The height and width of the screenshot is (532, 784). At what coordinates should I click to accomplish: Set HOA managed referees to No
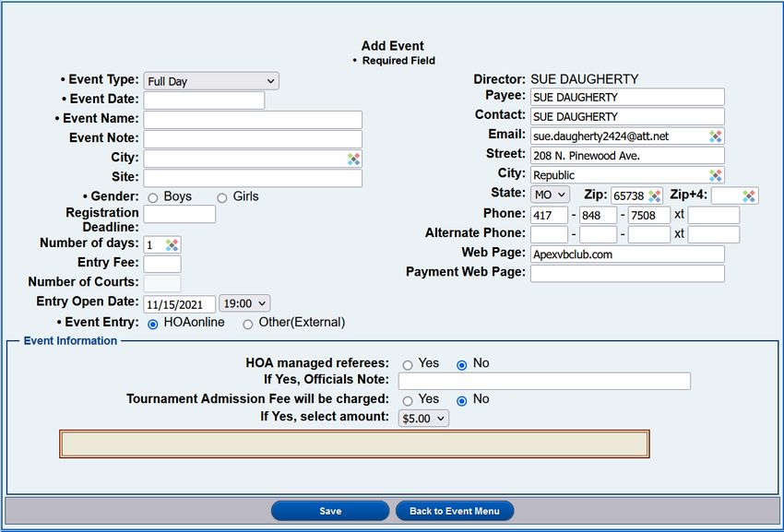(x=462, y=364)
